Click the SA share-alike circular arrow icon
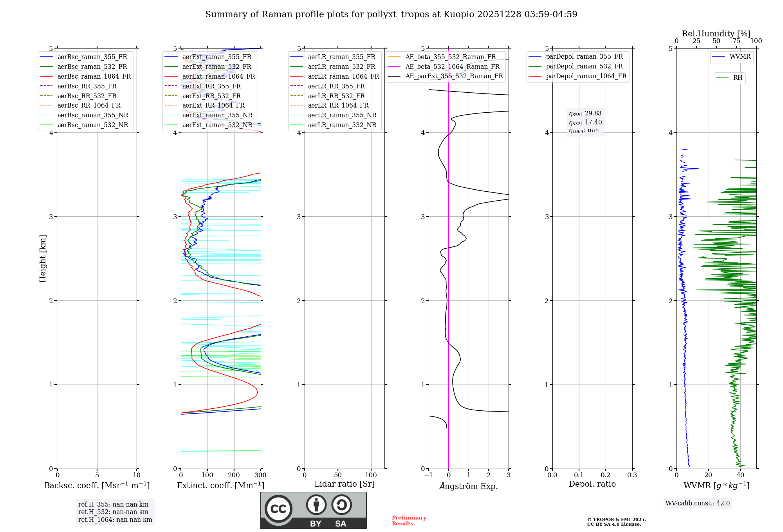783x532 pixels. [x=341, y=505]
